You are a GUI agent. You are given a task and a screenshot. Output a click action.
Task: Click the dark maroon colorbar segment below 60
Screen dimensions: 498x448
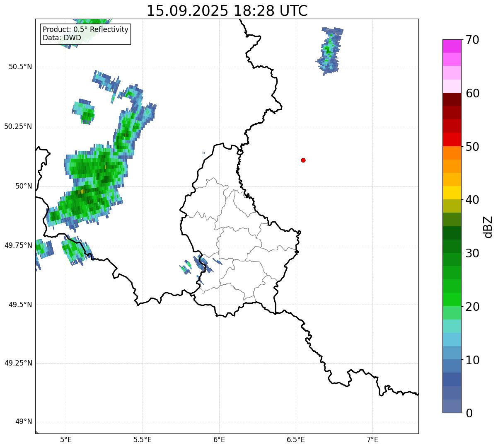[x=452, y=99]
